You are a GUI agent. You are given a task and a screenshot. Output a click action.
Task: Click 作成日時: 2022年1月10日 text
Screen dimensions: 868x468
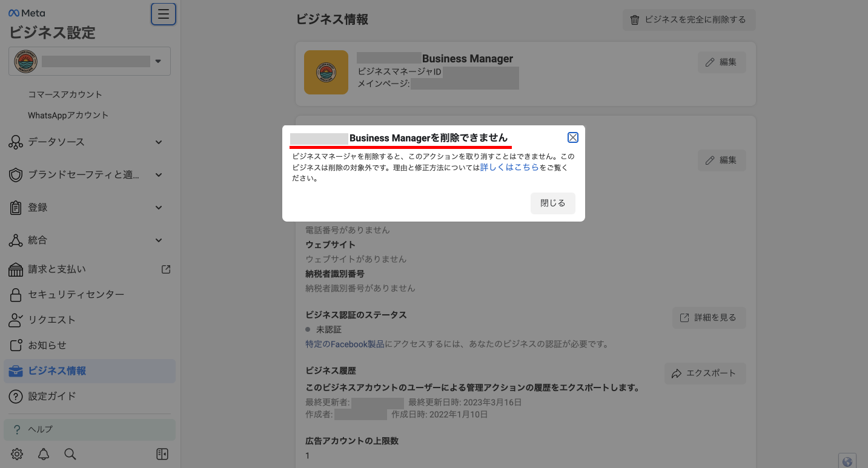coord(440,415)
